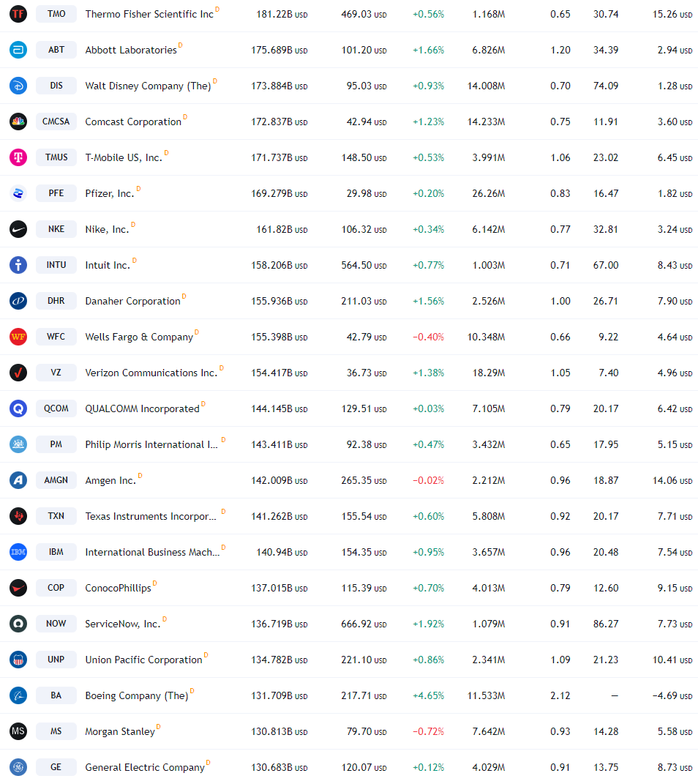The image size is (698, 784).
Task: Click the Morgan Stanley MS logo icon
Action: click(18, 731)
